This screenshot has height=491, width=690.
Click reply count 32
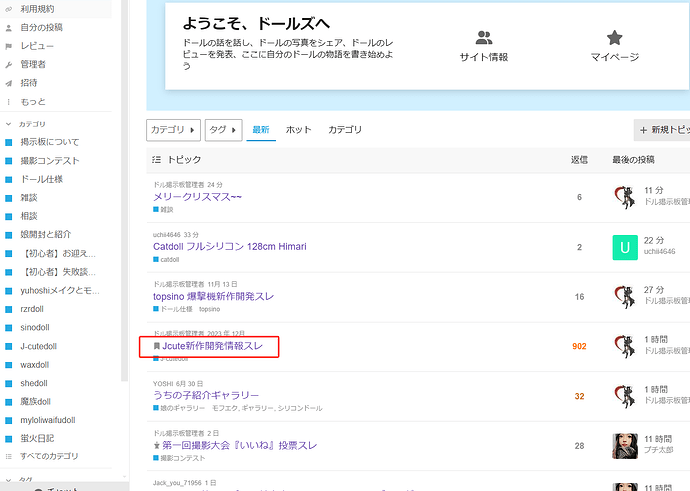[x=579, y=396]
